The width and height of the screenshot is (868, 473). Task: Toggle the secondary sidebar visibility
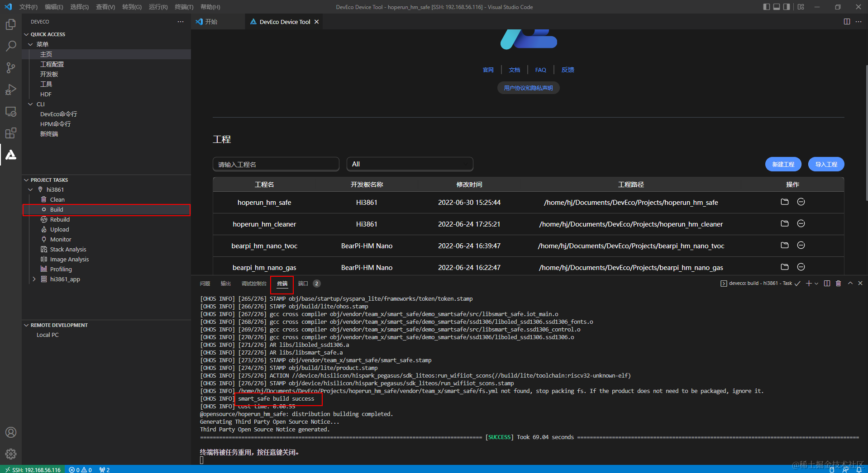click(x=787, y=7)
